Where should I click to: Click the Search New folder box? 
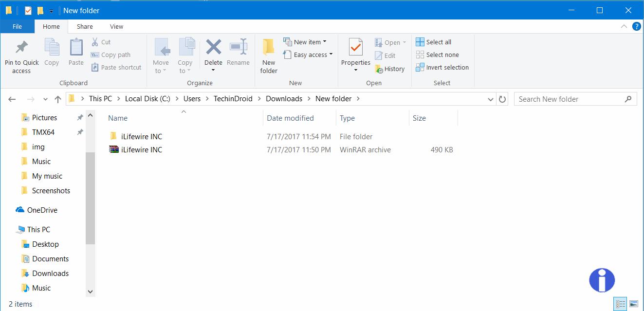coord(575,99)
